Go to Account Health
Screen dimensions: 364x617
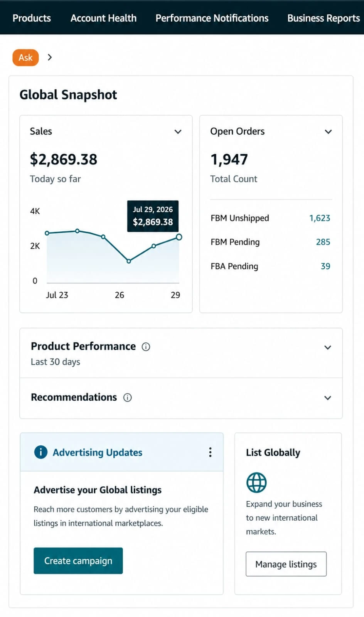[103, 18]
